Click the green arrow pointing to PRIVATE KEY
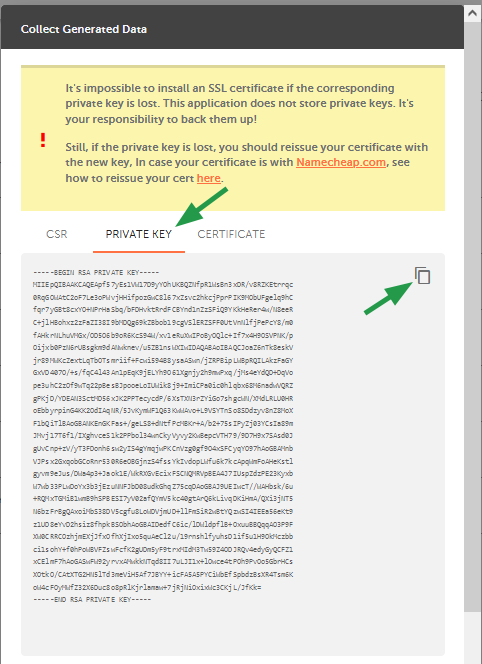The width and height of the screenshot is (482, 664). [x=202, y=207]
